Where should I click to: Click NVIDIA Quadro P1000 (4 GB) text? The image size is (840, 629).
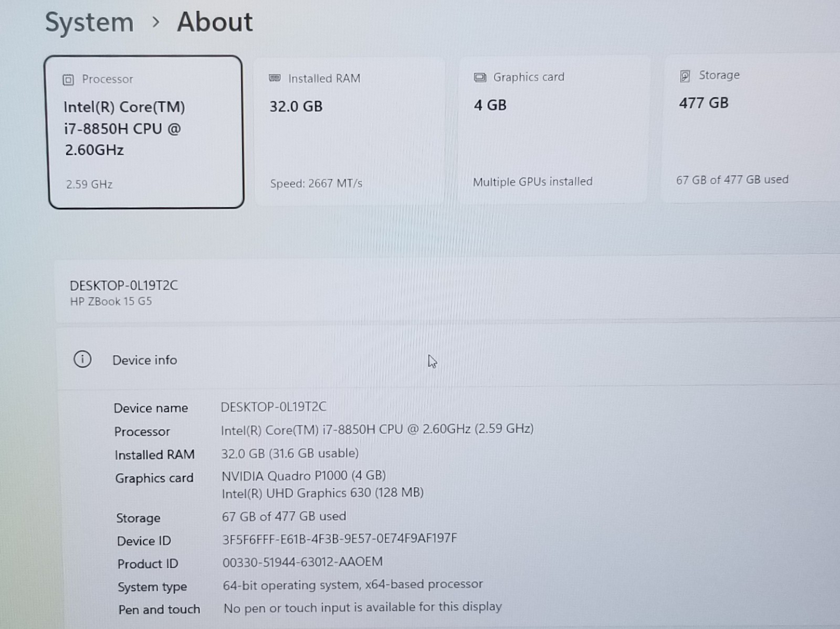(303, 476)
